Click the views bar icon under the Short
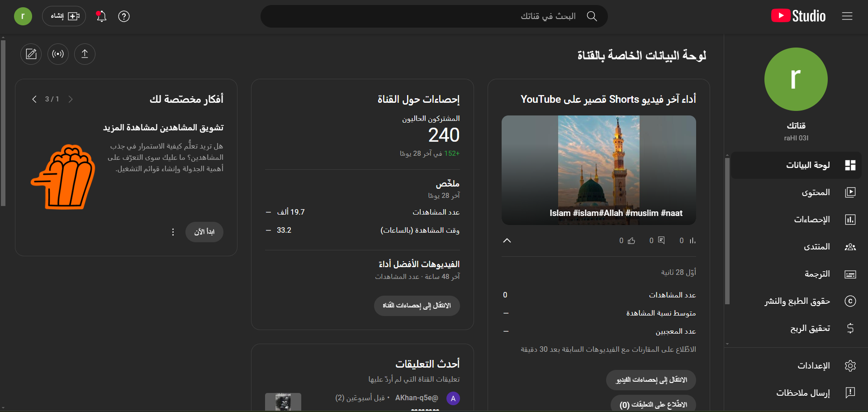The height and width of the screenshot is (412, 868). click(x=693, y=241)
